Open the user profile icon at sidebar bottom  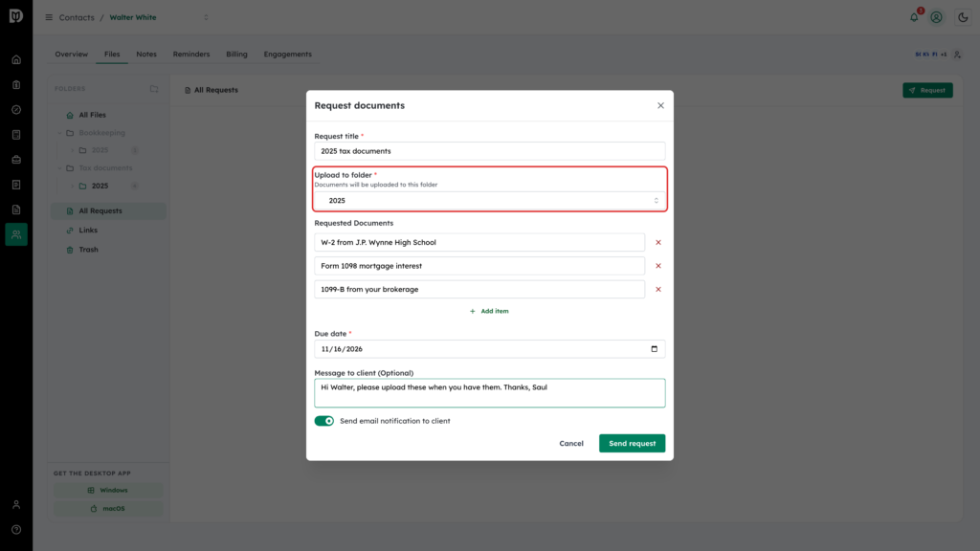16,505
